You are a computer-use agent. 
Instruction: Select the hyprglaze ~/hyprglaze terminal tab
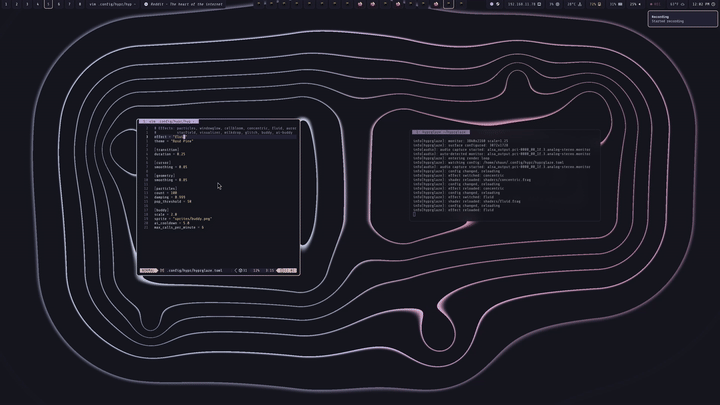coord(440,132)
